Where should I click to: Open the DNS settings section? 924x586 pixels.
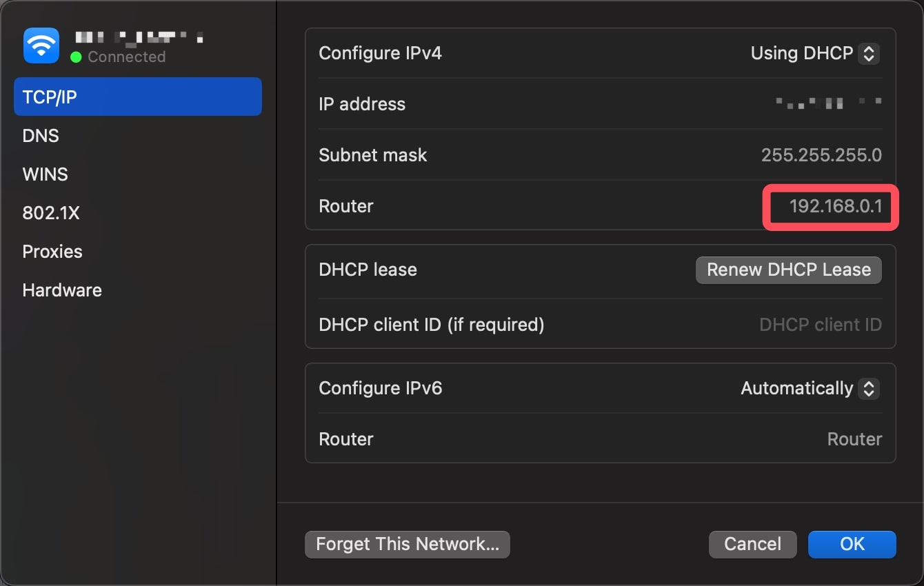pos(40,135)
